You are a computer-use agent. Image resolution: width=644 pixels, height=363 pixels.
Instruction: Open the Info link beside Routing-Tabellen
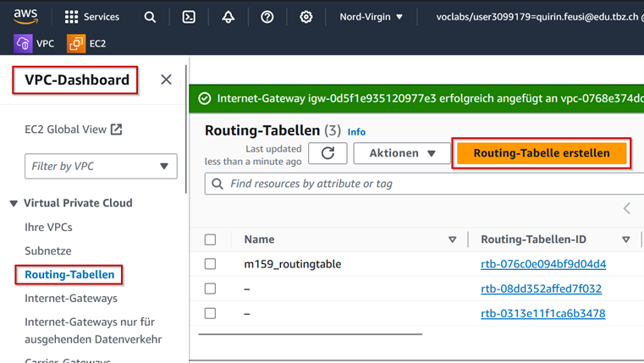356,132
